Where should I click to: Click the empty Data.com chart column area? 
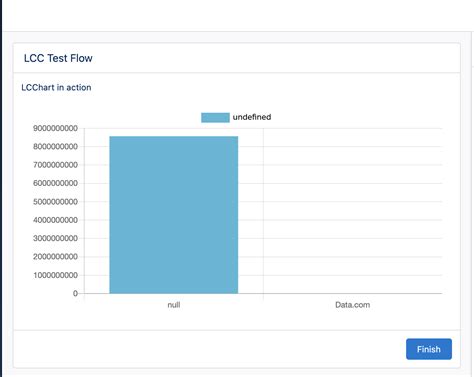pos(353,211)
